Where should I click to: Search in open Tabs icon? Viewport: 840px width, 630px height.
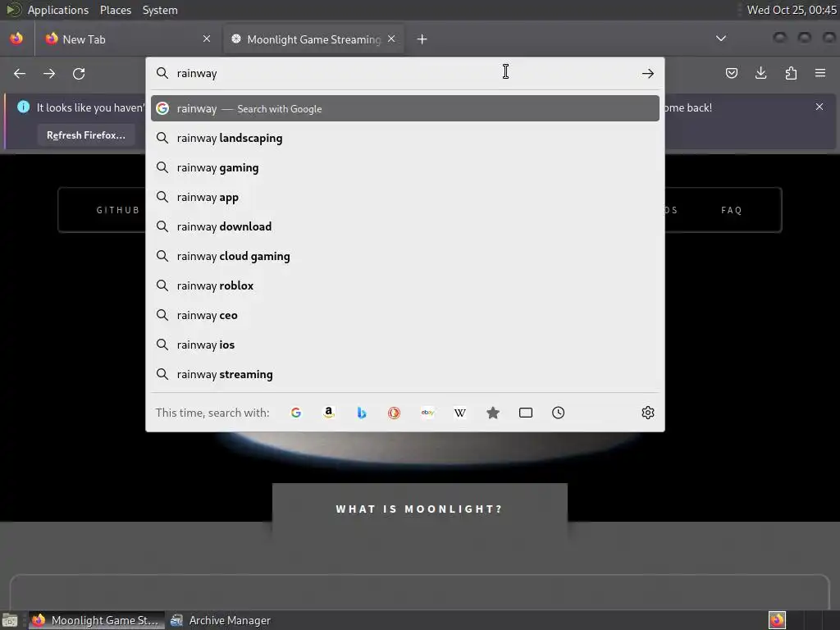526,413
